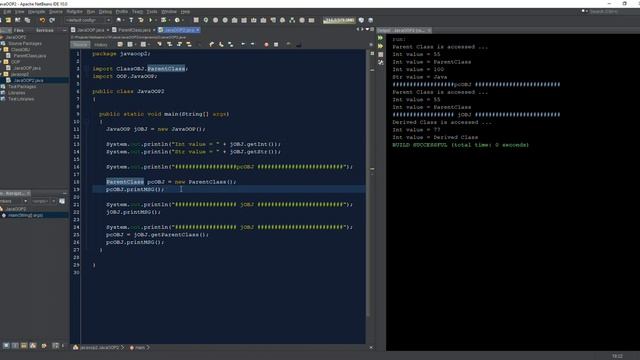640x360 pixels.
Task: Open the default config dropdown
Action: tap(88, 20)
